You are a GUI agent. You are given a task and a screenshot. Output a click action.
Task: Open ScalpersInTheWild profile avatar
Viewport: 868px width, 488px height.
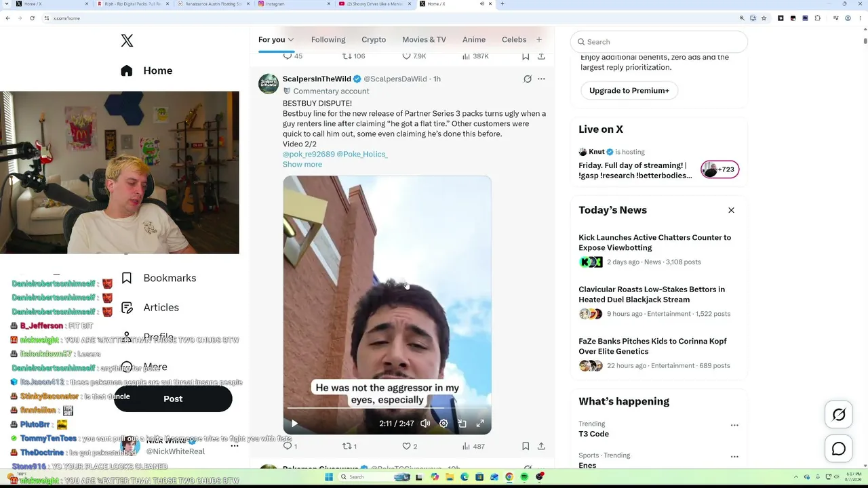pyautogui.click(x=269, y=84)
